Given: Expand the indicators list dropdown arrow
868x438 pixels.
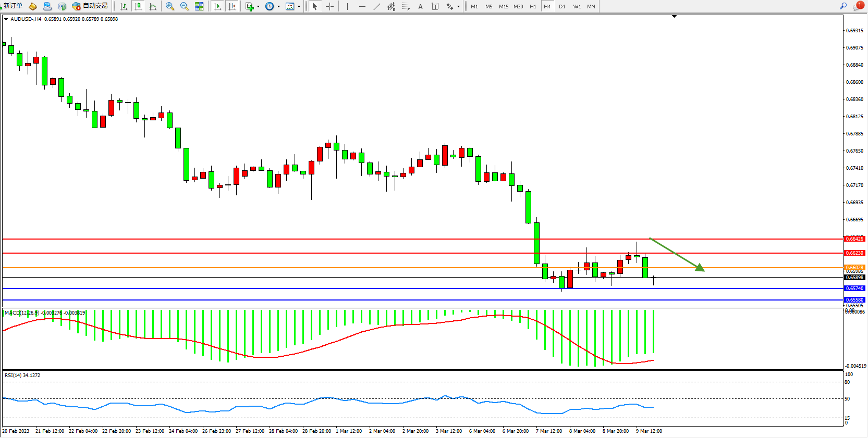Looking at the screenshot, I should tap(258, 7).
